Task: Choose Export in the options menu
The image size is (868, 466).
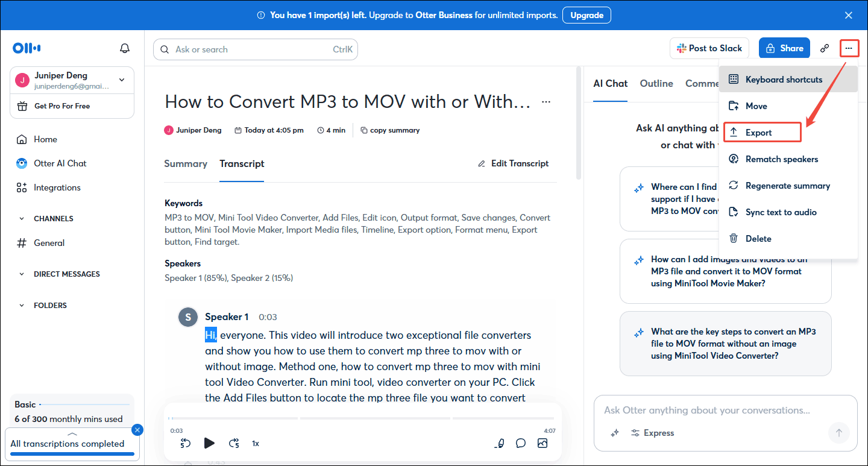Action: (x=788, y=133)
